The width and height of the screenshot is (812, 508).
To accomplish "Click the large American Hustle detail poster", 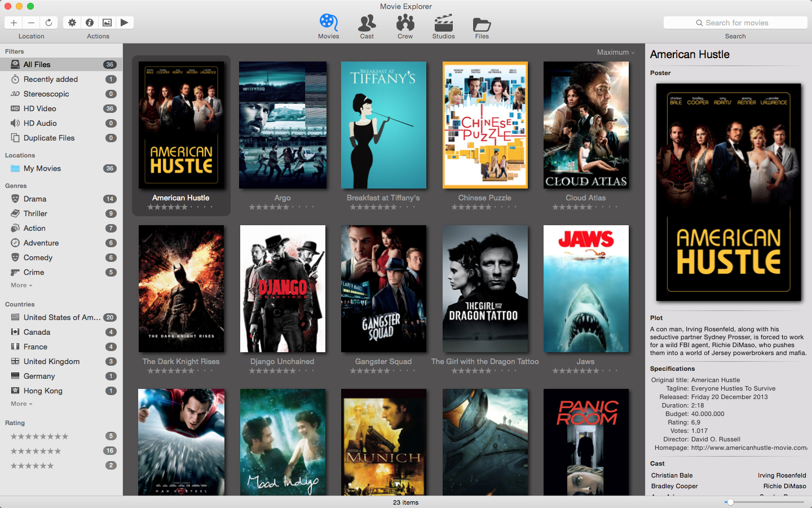I will 729,192.
